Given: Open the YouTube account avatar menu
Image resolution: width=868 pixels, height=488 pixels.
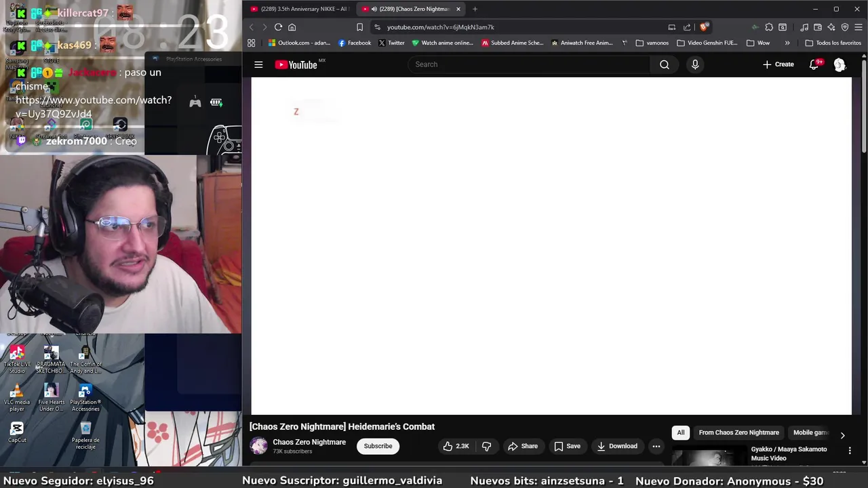Looking at the screenshot, I should (x=840, y=64).
